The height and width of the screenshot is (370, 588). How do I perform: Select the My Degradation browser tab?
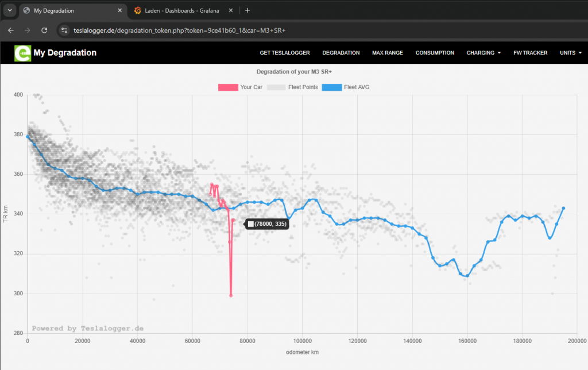coord(72,10)
